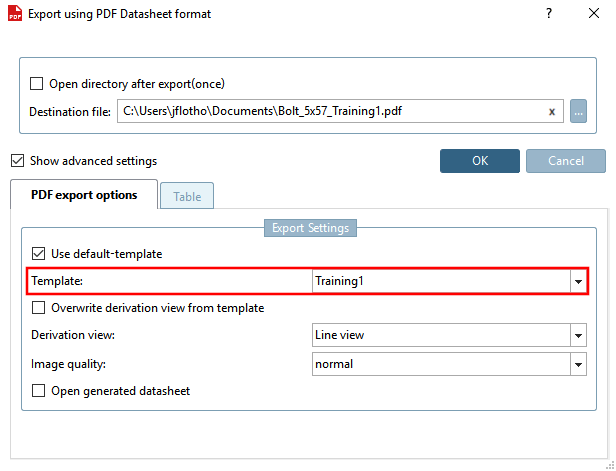This screenshot has width=616, height=471.
Task: Click the Export Settings group header
Action: (310, 228)
